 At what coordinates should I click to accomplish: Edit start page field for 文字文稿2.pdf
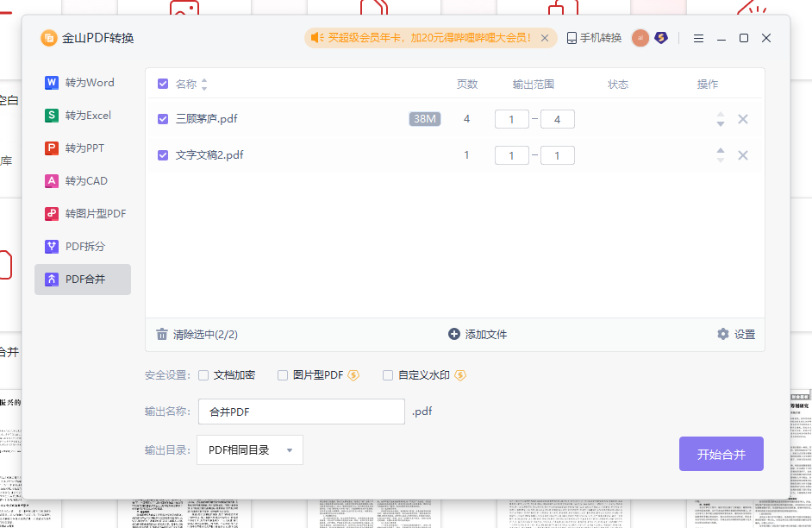coord(512,155)
